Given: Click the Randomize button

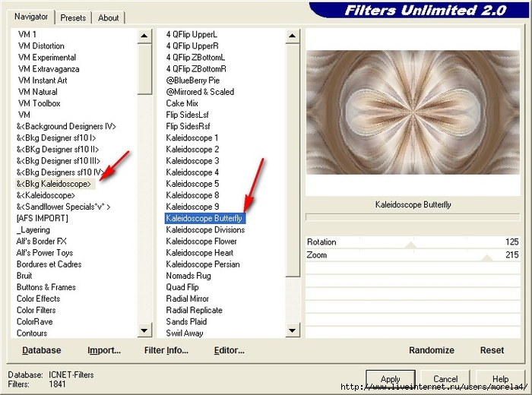Looking at the screenshot, I should point(431,350).
